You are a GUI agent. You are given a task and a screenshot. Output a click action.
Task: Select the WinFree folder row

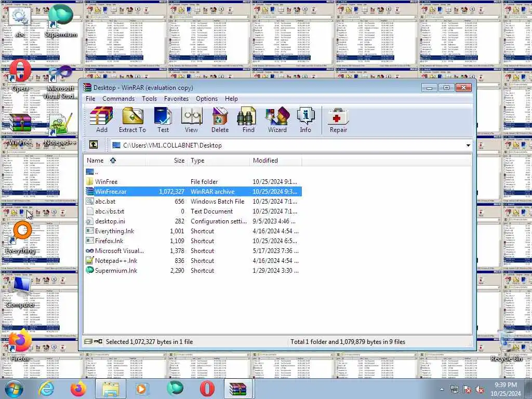pyautogui.click(x=193, y=181)
